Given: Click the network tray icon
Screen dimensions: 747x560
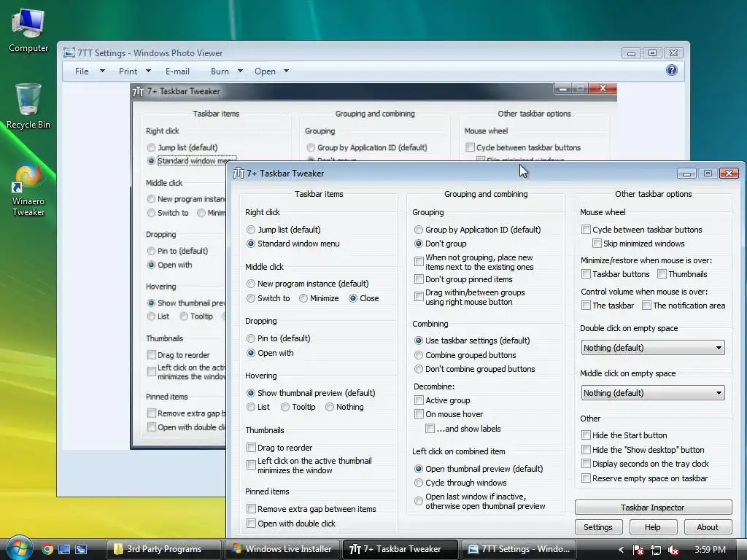Looking at the screenshot, I should click(656, 550).
